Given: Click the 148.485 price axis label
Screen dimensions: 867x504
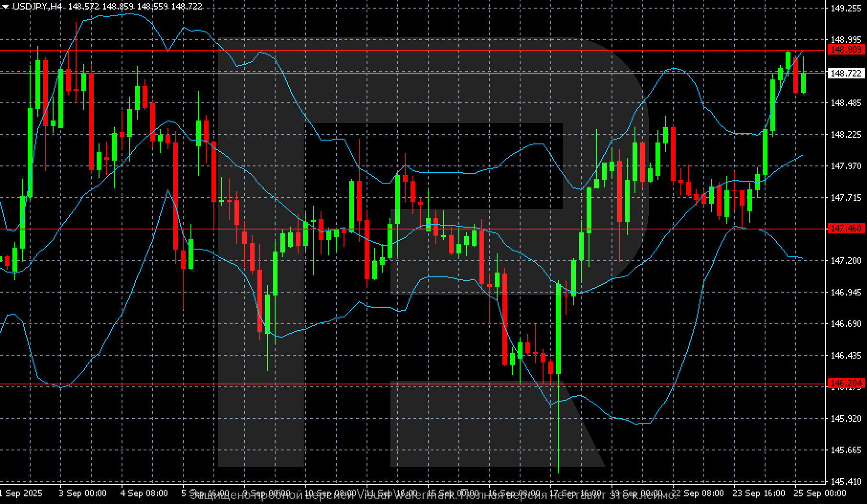Looking at the screenshot, I should coord(846,103).
